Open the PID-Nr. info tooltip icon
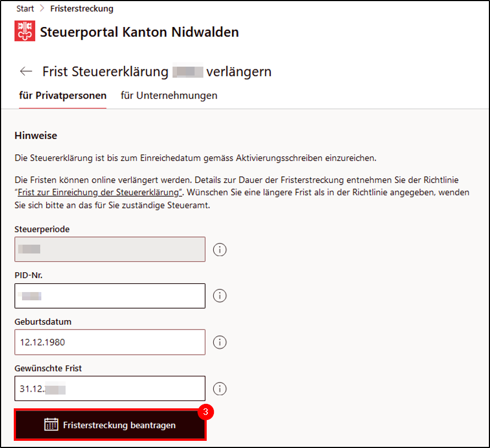 click(x=220, y=295)
